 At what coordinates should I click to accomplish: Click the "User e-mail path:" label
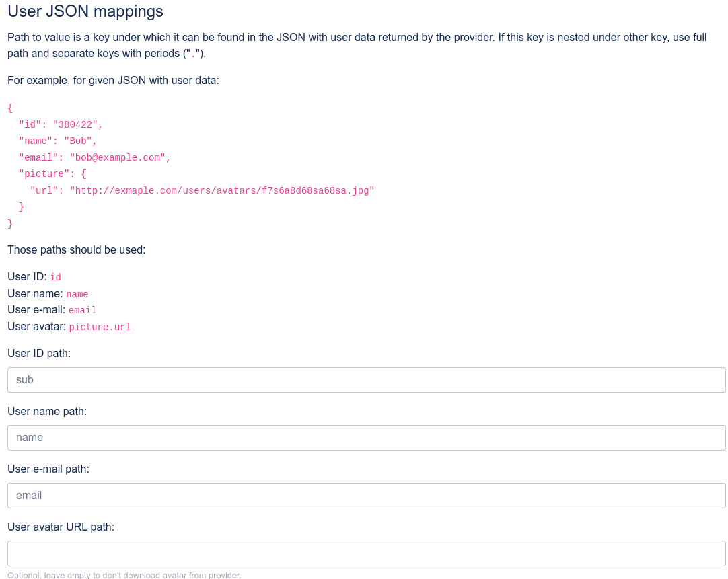tap(48, 469)
